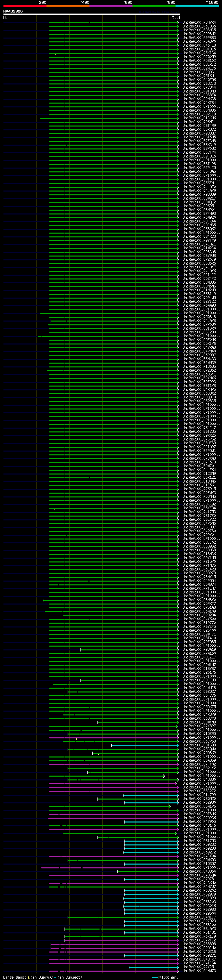Select hit label UniRef100_P29504
This screenshot has height=980, width=222.
(199, 913)
